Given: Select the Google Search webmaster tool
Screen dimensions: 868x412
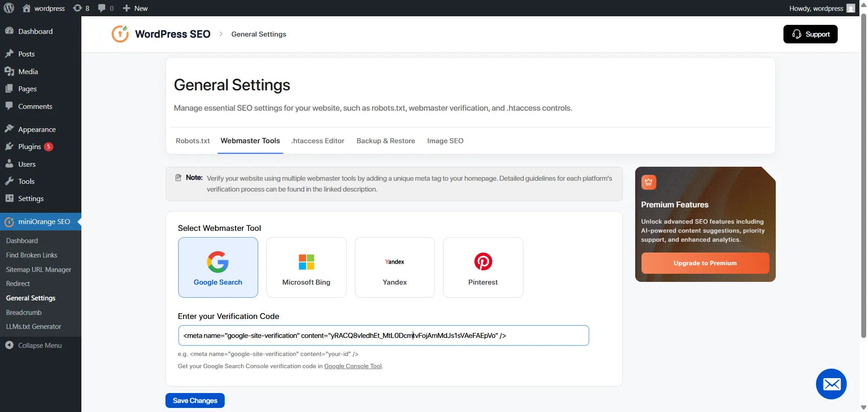Looking at the screenshot, I should [x=218, y=267].
